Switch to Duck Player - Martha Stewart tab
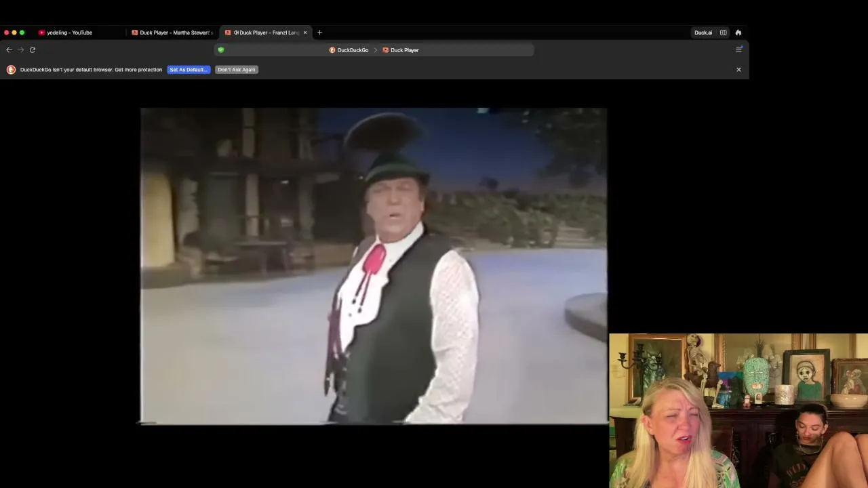Viewport: 868px width, 488px height. tap(173, 33)
